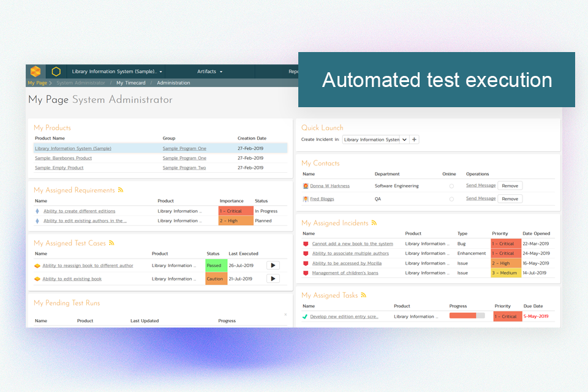
Task: Click the task progress bar for Develop new edition
Action: click(x=467, y=316)
